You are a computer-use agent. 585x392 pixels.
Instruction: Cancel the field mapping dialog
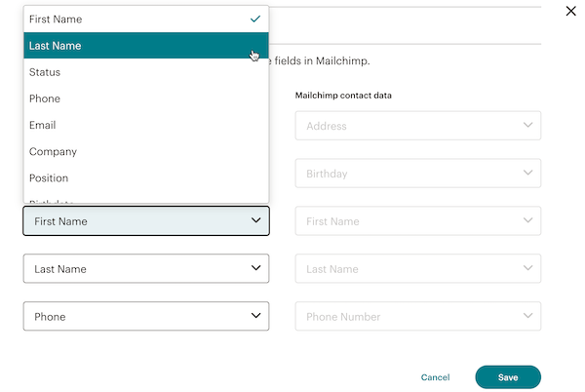coord(435,377)
